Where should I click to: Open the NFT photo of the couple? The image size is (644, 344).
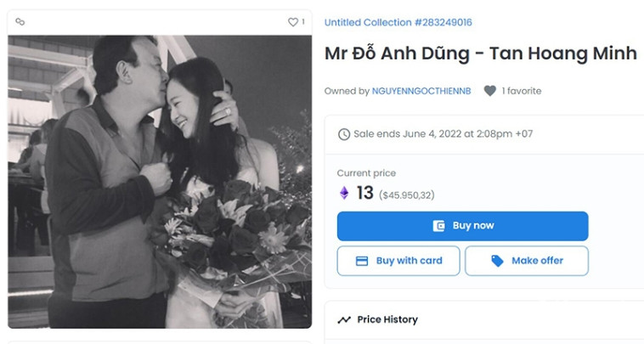pyautogui.click(x=160, y=181)
